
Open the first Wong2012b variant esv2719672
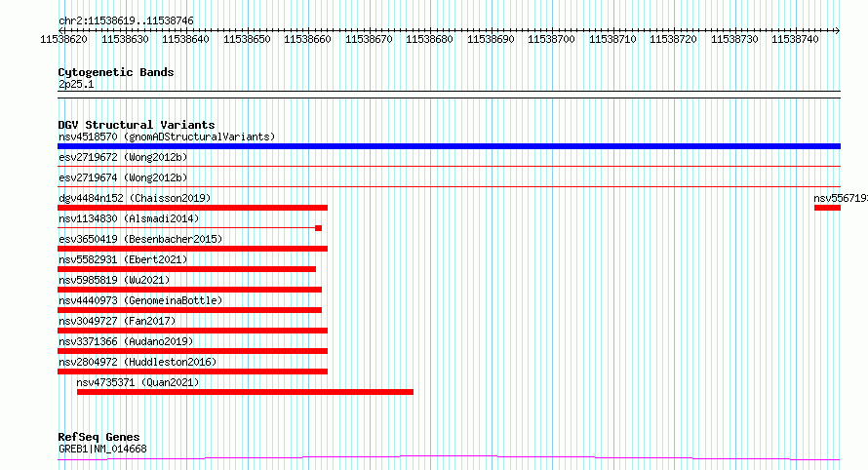tap(123, 157)
